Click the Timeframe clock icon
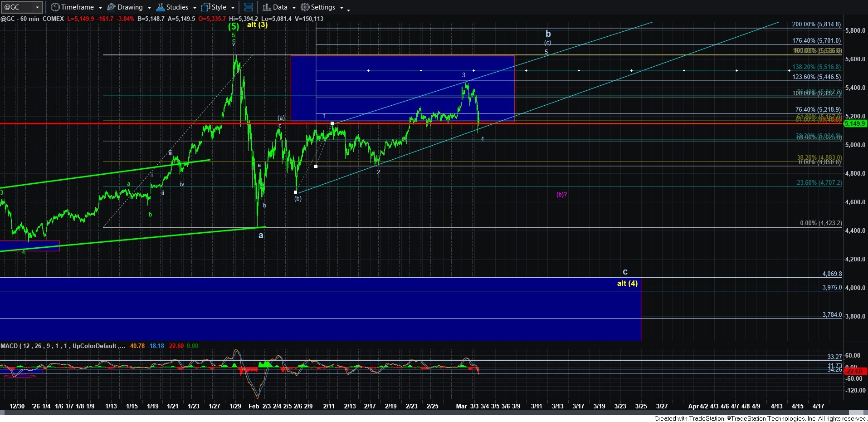The image size is (868, 422). point(55,7)
